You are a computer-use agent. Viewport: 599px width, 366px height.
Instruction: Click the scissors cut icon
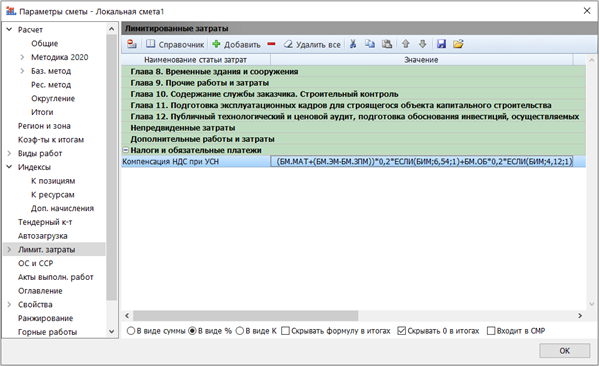tap(353, 44)
